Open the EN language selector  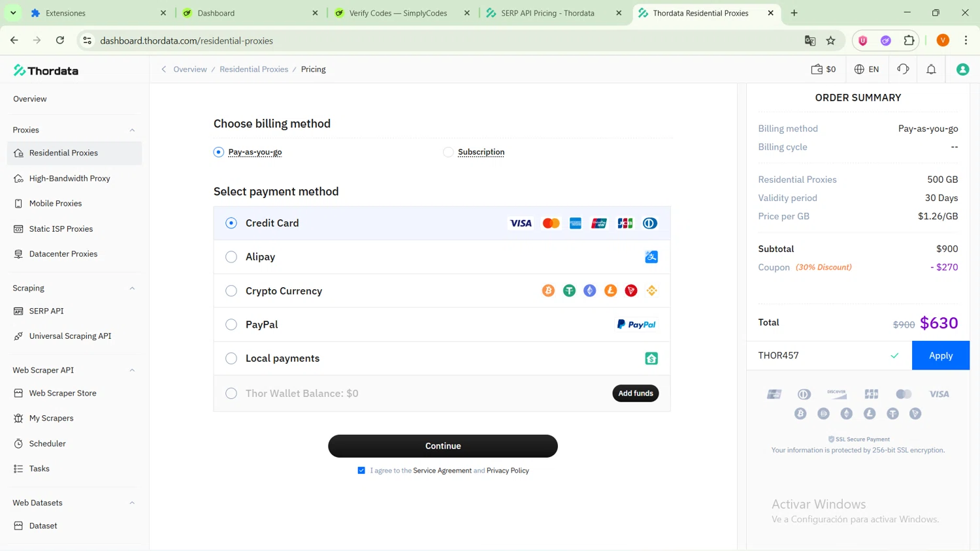(x=866, y=69)
